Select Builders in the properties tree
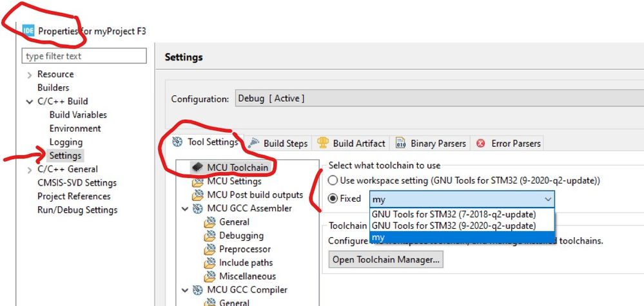Screen dimensions: 644x306 tap(54, 88)
